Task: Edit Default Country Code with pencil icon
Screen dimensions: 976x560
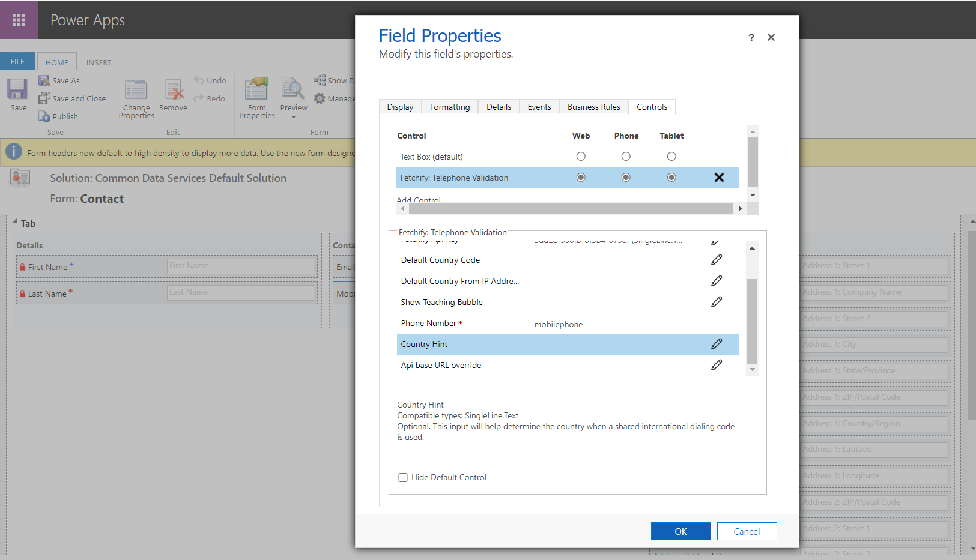Action: click(717, 260)
